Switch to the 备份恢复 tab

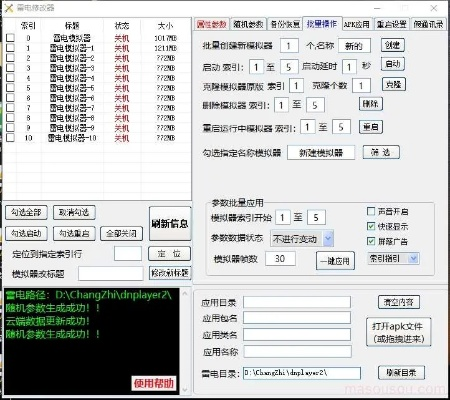click(x=285, y=24)
